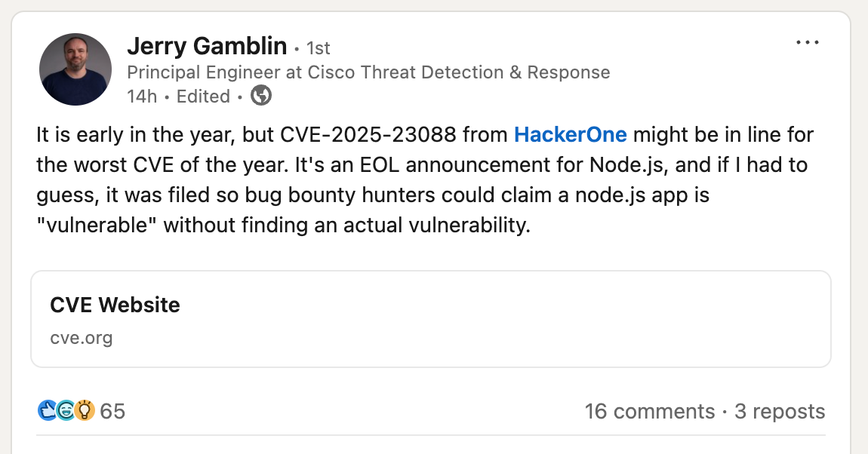Click the blue thumbs-up like reaction icon
The height and width of the screenshot is (454, 868).
pyautogui.click(x=47, y=411)
